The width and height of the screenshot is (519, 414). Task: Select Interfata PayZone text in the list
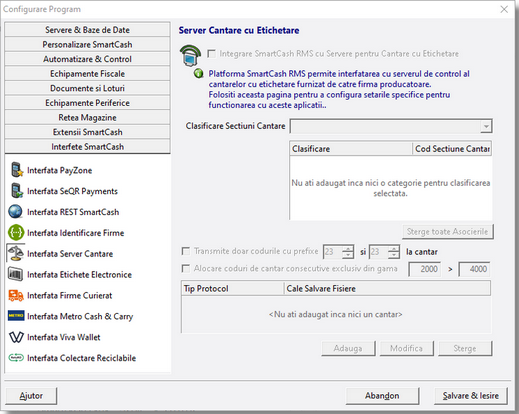point(60,170)
